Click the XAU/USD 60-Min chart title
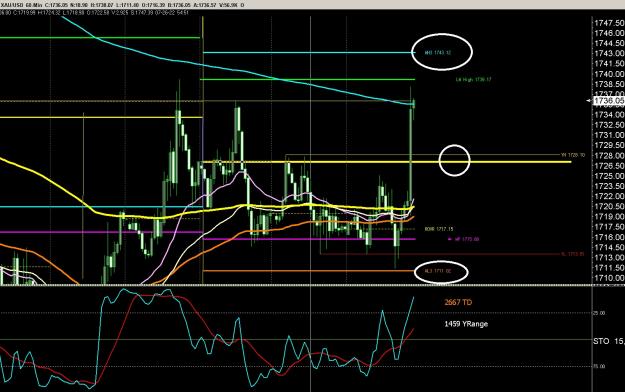Viewport: 625px width, 392px height. 21,5
